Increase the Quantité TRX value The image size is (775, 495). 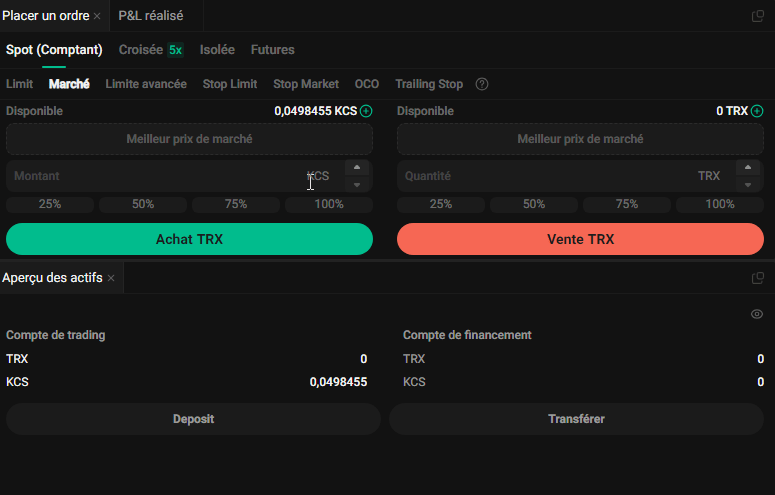click(748, 168)
